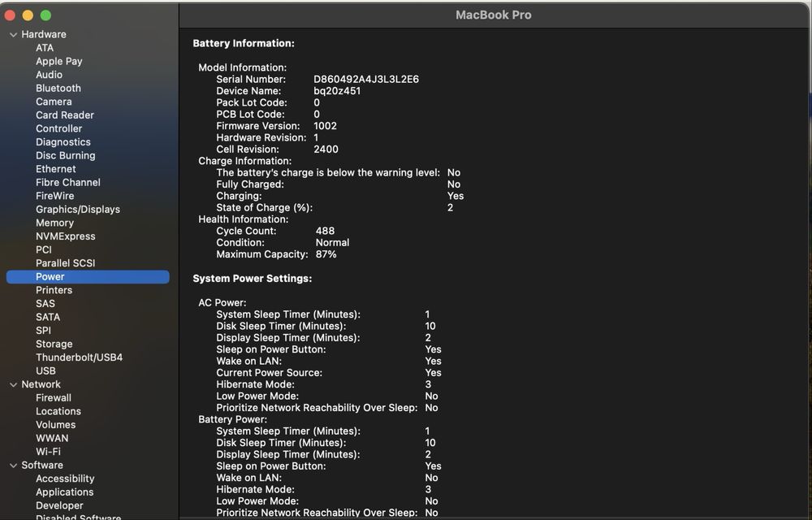Click the Current Power Source label
Viewport: 812px width, 520px height.
(270, 373)
